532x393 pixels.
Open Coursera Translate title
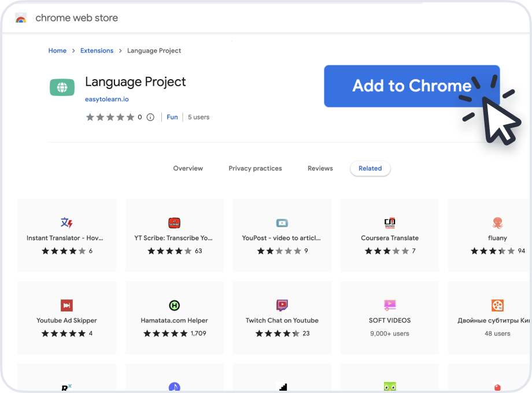(x=390, y=238)
